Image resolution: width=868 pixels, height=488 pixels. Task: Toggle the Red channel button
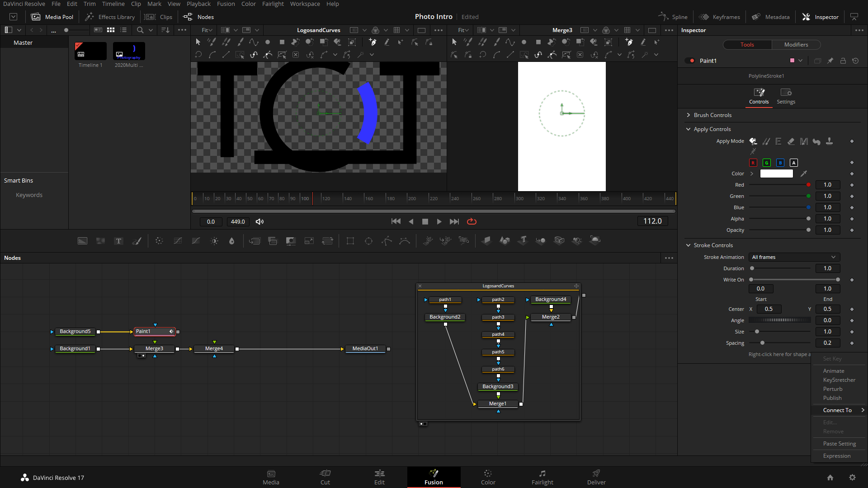[753, 163]
